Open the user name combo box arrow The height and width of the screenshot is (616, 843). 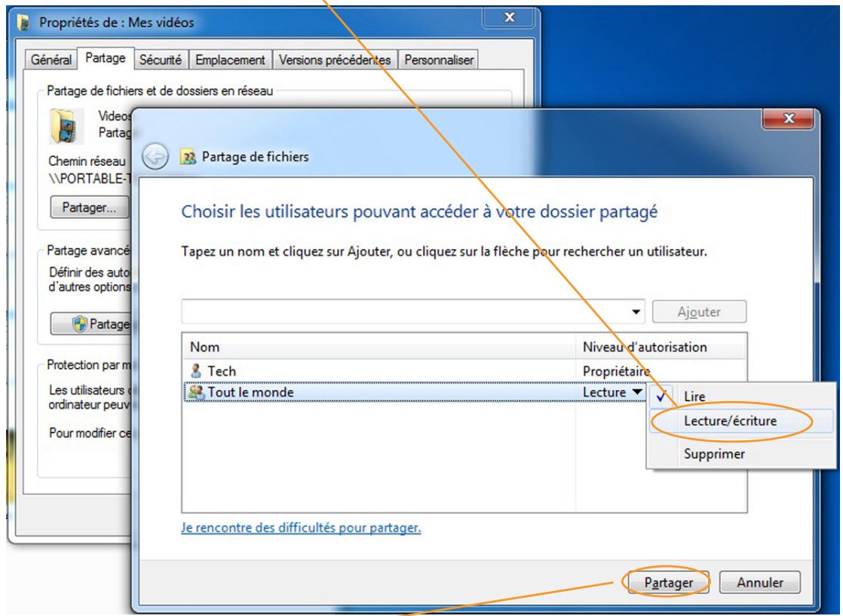pos(636,311)
